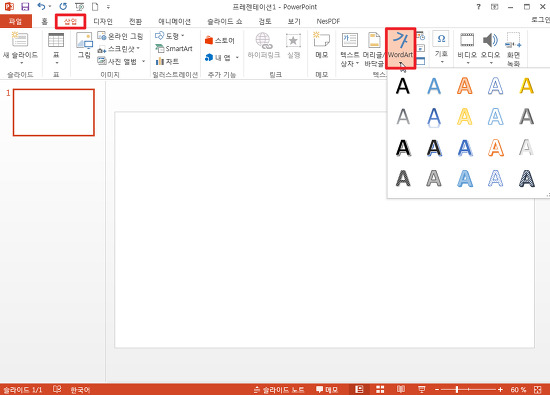This screenshot has width=550, height=395.
Task: Click the zoom slider handle
Action: pos(457,389)
